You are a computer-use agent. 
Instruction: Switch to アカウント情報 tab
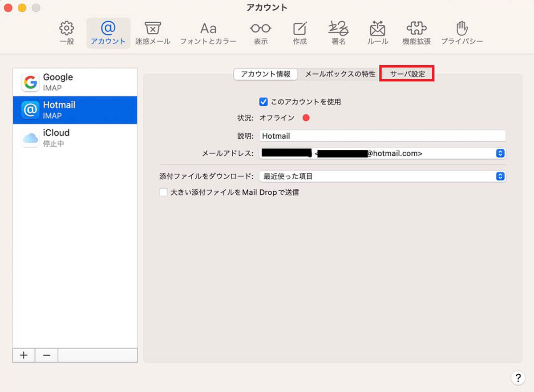(x=265, y=74)
